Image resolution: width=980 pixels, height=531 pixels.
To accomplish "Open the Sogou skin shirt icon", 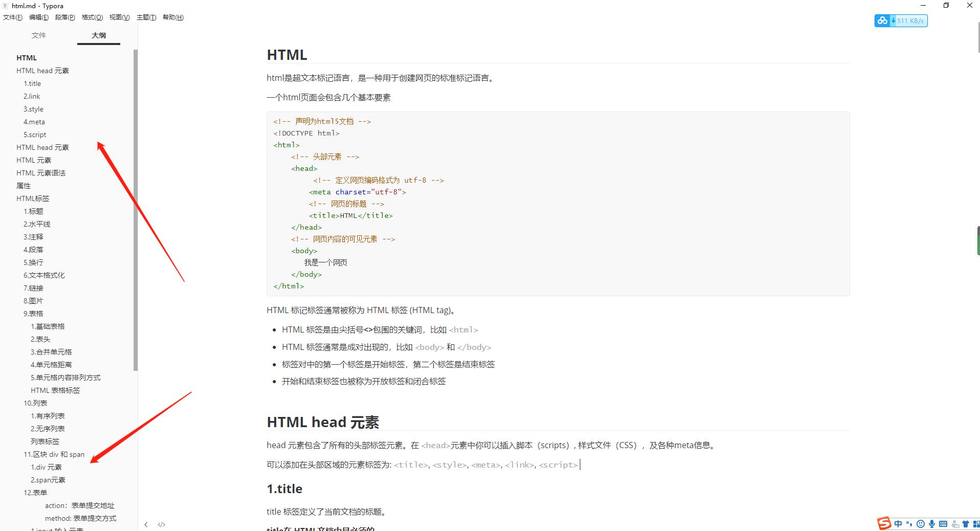I will coord(965,524).
